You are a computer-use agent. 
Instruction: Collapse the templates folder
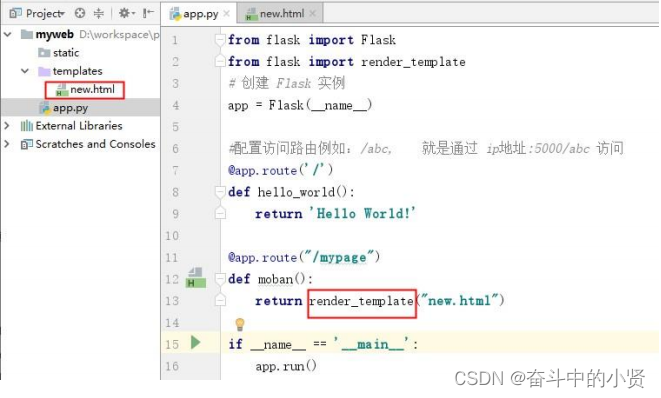tap(25, 71)
